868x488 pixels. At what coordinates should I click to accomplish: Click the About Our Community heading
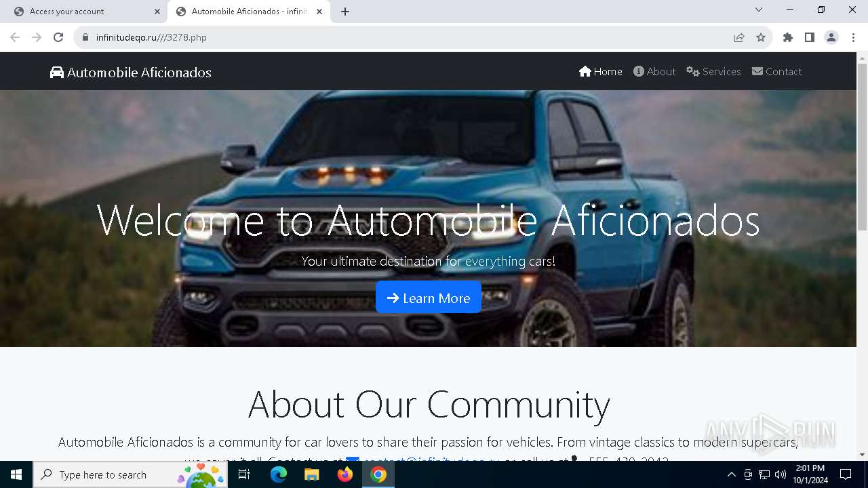pyautogui.click(x=429, y=404)
